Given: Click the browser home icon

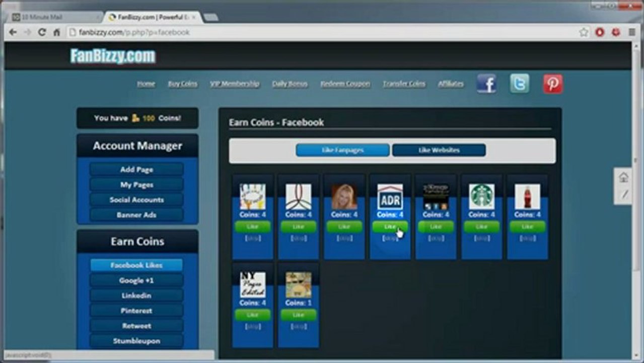Looking at the screenshot, I should point(57,32).
